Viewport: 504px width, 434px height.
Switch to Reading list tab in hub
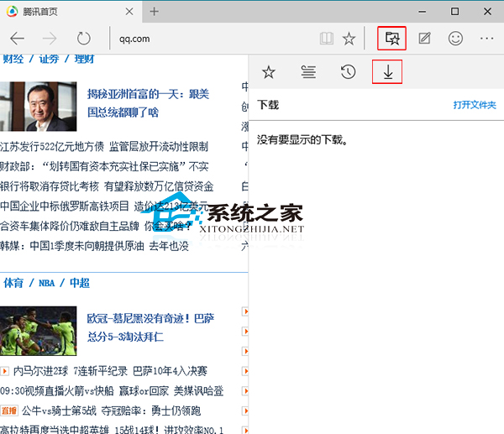308,72
